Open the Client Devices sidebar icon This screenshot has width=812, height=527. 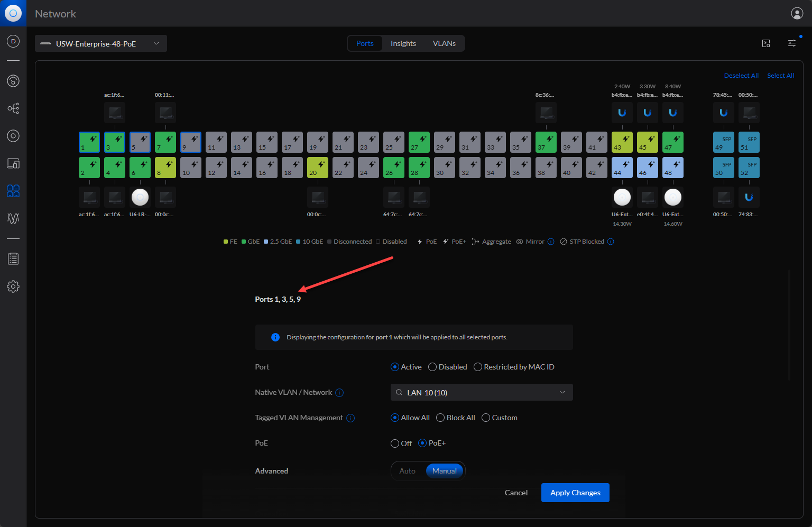coord(13,163)
